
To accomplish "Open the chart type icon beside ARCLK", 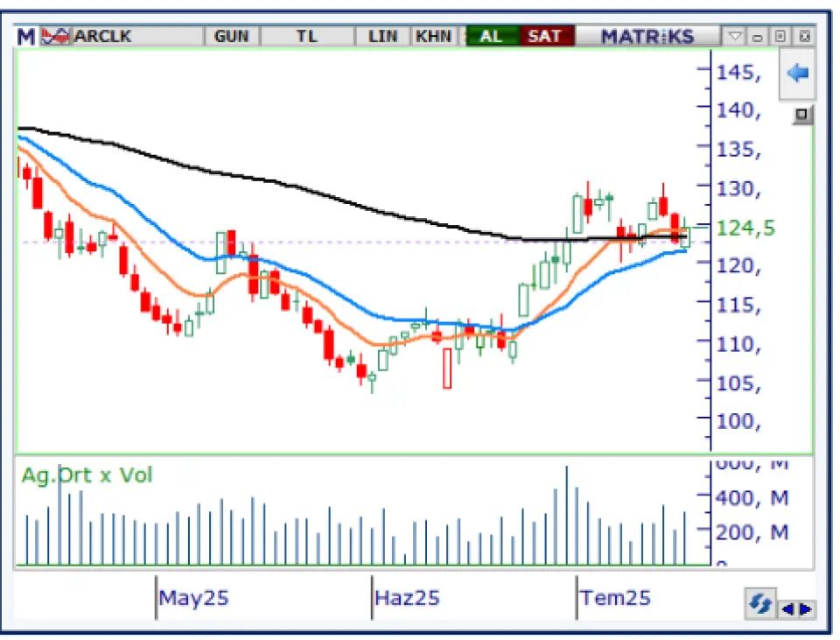I will (55, 37).
